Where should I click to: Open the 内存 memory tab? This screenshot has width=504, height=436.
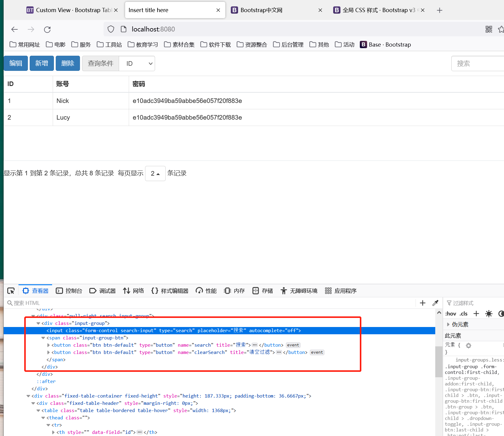[234, 291]
